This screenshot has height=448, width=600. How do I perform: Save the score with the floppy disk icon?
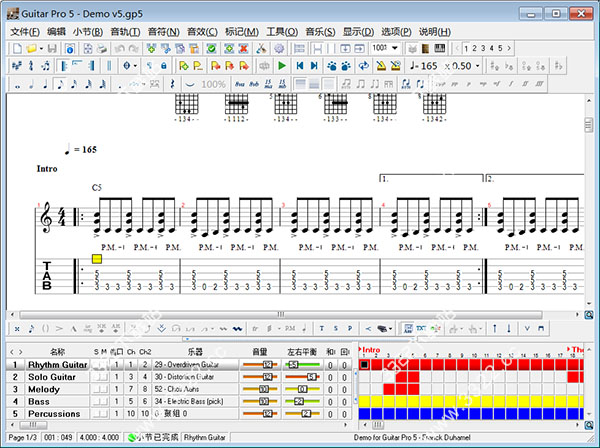[x=52, y=49]
